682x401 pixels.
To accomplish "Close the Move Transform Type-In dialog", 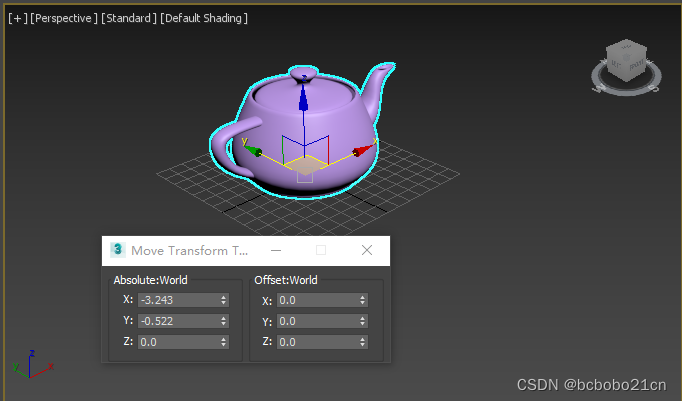I will click(367, 250).
